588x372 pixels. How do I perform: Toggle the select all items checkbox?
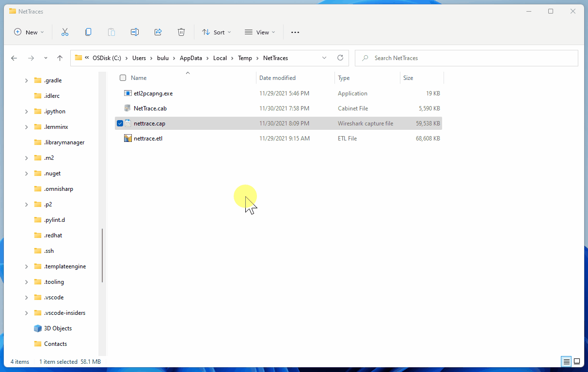tap(123, 78)
